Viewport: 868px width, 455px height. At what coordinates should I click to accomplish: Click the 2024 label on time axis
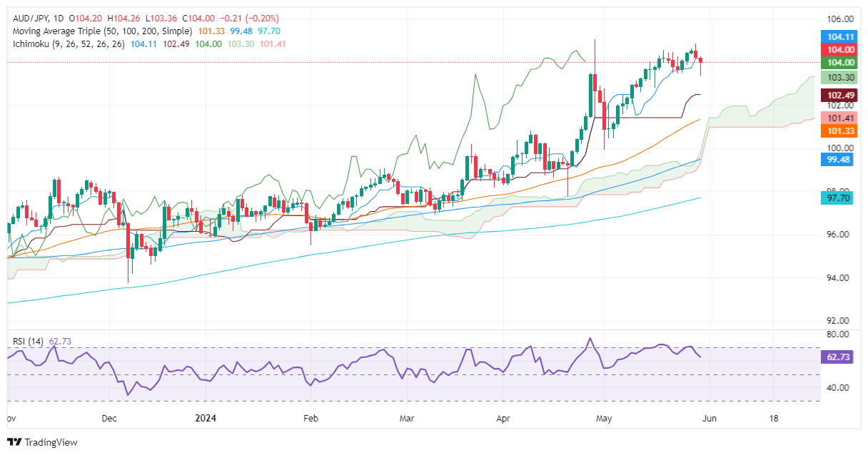204,417
